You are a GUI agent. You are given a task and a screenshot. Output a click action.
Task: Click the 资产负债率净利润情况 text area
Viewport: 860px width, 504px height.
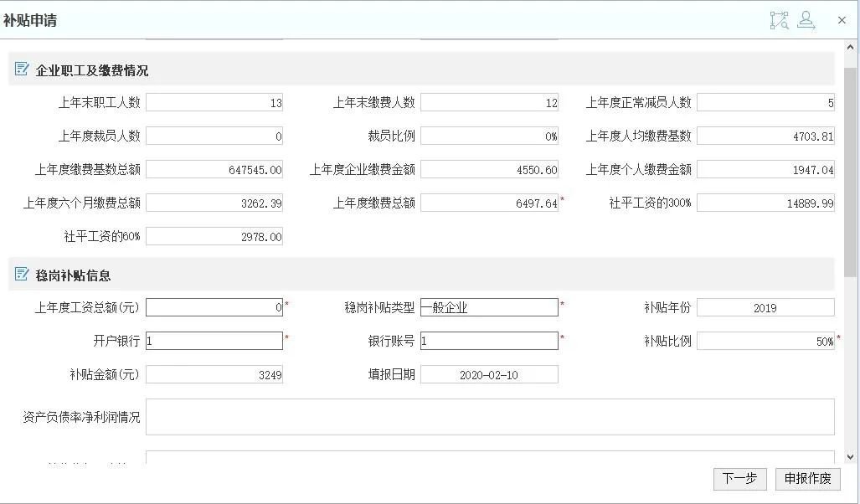(x=490, y=417)
